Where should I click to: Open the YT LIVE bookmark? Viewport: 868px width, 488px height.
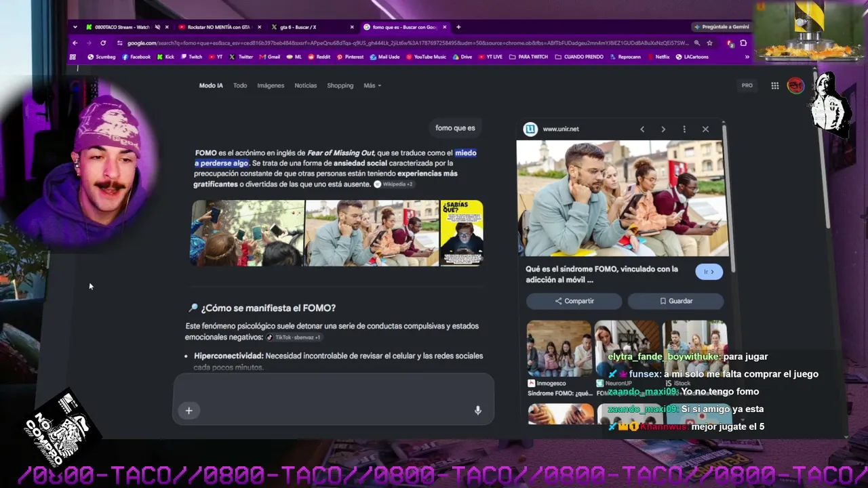click(x=490, y=57)
